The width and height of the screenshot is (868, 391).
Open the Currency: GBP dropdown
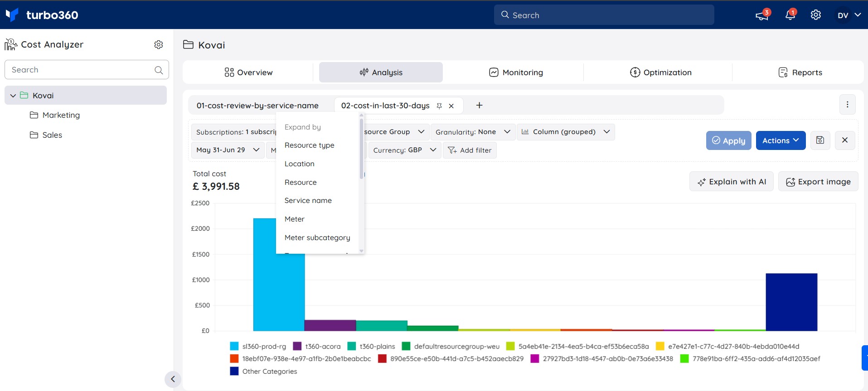point(404,150)
